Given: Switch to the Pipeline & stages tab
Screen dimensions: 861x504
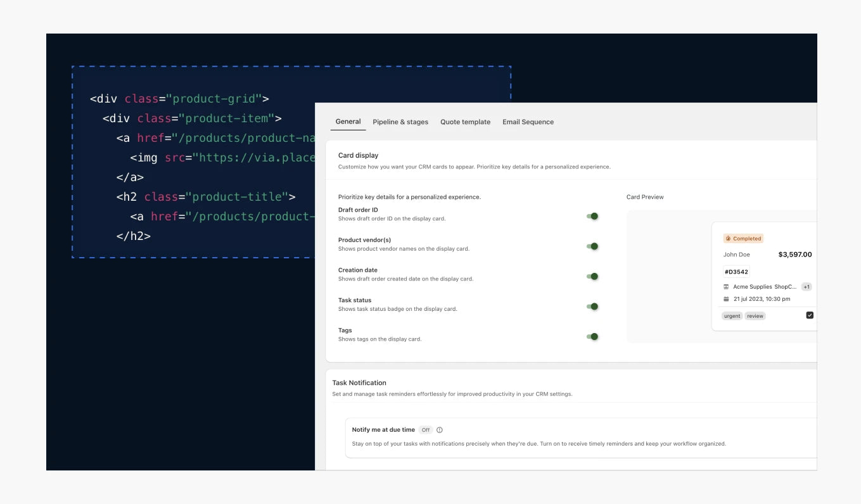Looking at the screenshot, I should (400, 122).
